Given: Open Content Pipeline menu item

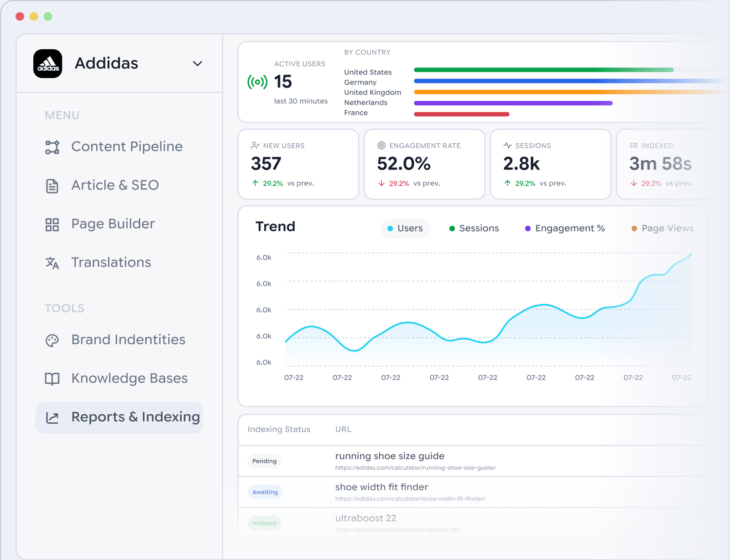Looking at the screenshot, I should pyautogui.click(x=127, y=146).
